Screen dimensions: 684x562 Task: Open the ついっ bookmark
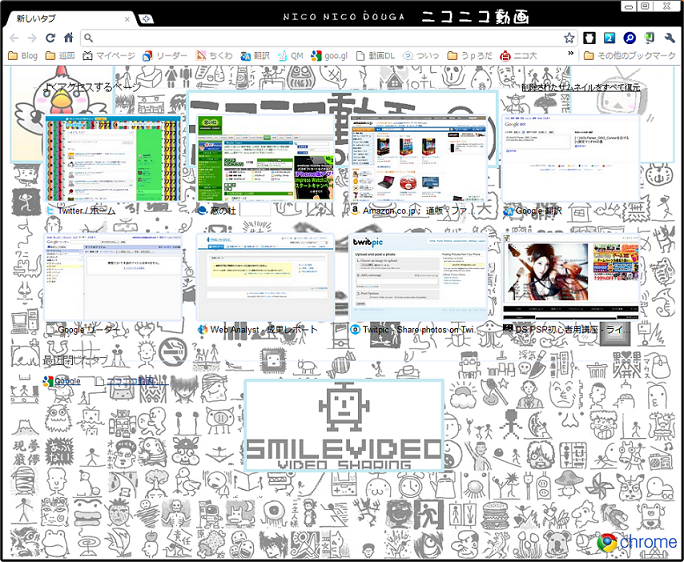click(421, 56)
